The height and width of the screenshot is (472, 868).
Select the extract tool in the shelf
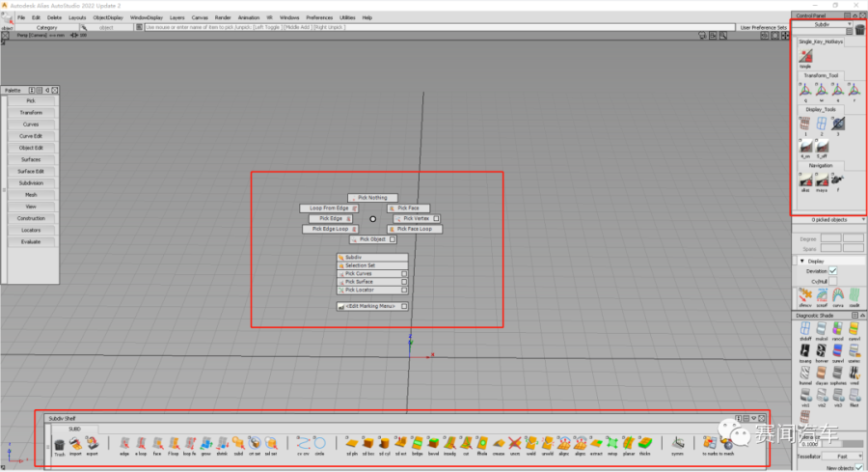tap(597, 444)
